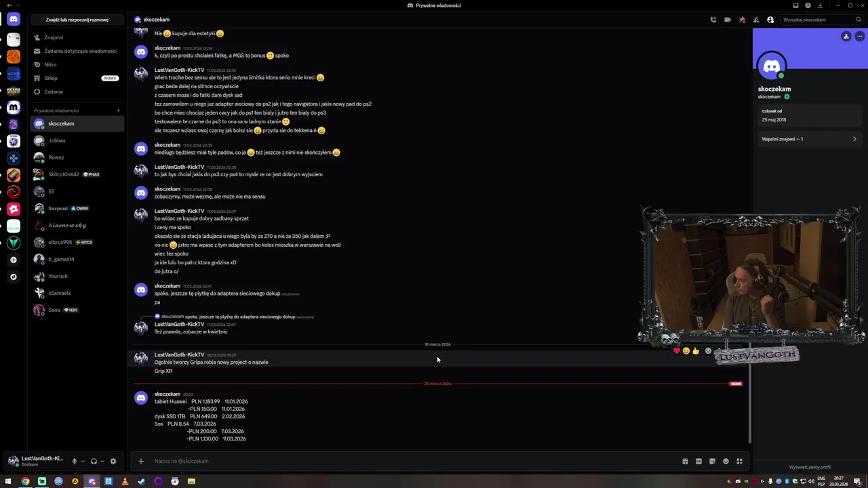Send a gift via gift icon

click(x=685, y=462)
